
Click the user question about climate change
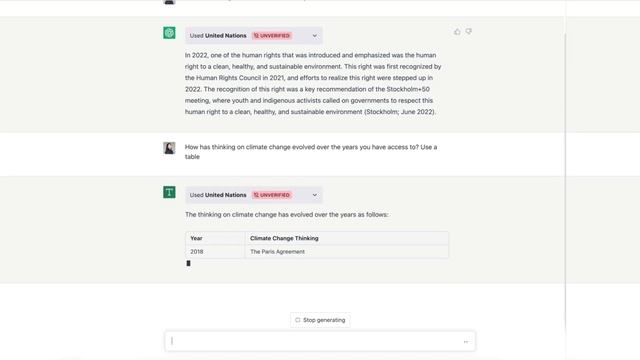(x=311, y=152)
